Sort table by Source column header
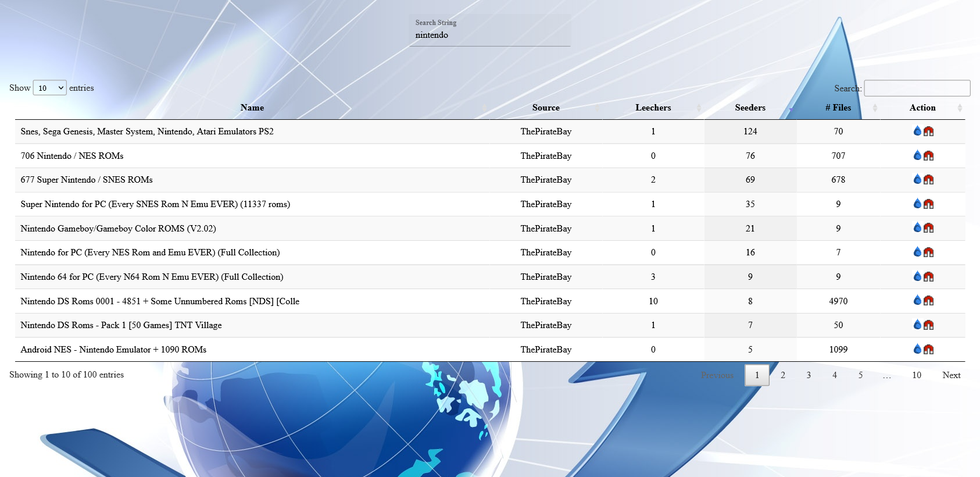The image size is (980, 477). pos(546,108)
